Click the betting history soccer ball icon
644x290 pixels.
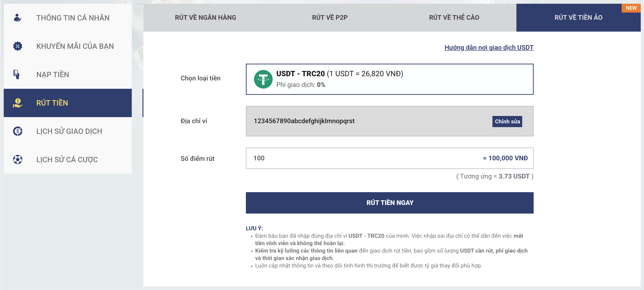[17, 159]
